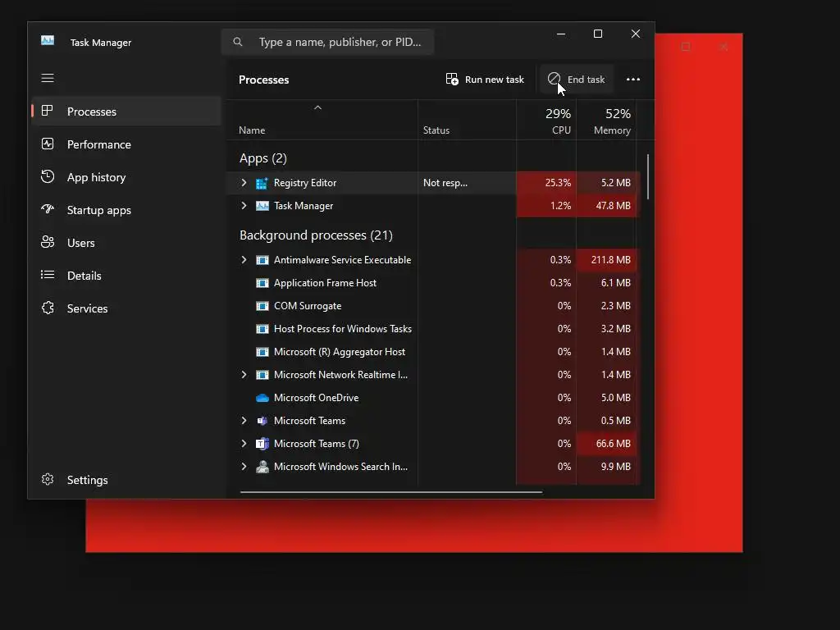Click the Processes sidebar icon
Image resolution: width=840 pixels, height=630 pixels.
tap(47, 111)
